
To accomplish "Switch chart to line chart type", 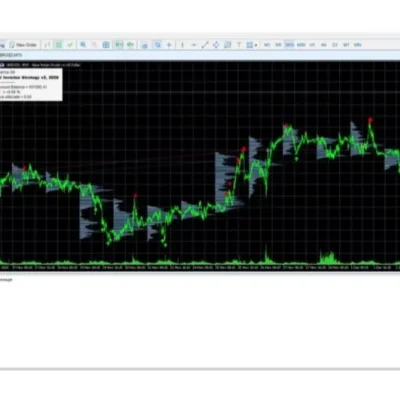I will pyautogui.click(x=70, y=45).
